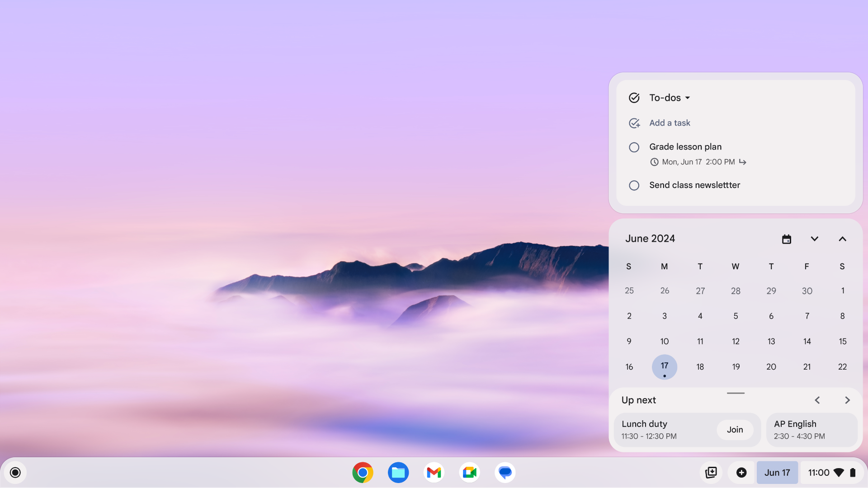Mark Send class newslettter as complete
Viewport: 868px width, 488px height.
[634, 185]
